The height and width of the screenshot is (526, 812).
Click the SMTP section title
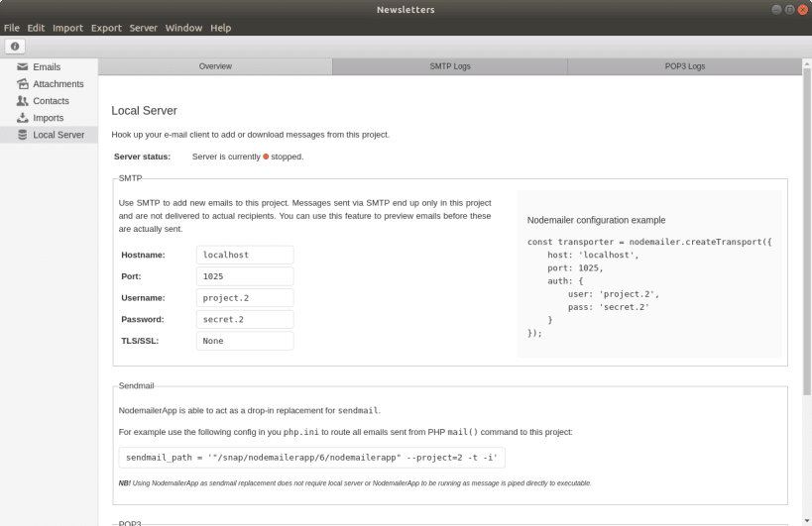click(x=130, y=178)
